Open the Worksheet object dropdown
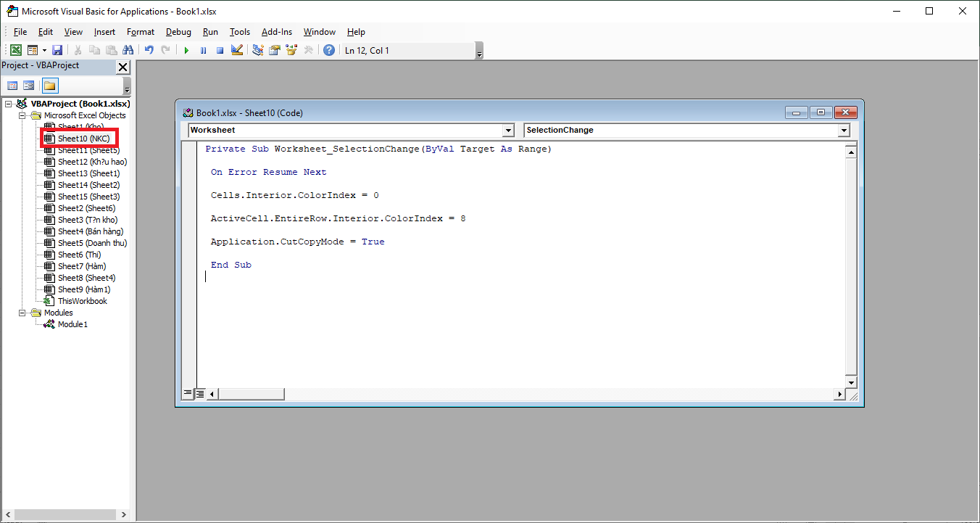The height and width of the screenshot is (523, 980). 507,131
